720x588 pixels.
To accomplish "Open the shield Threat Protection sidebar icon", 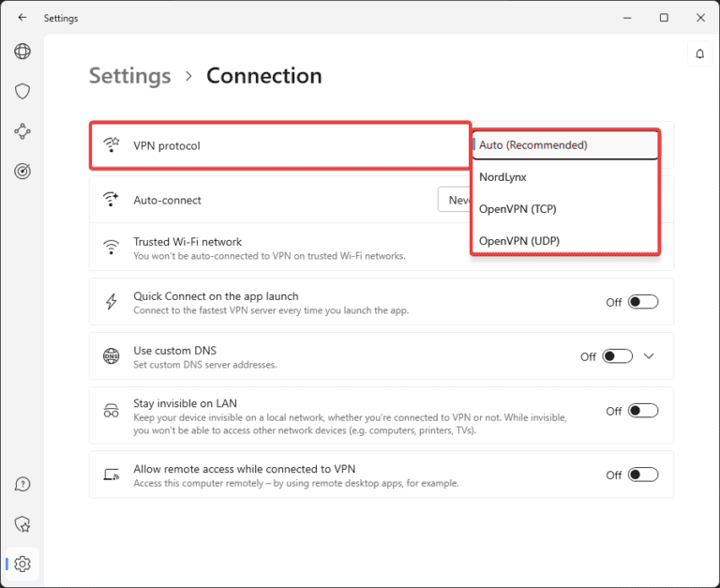I will click(x=22, y=91).
